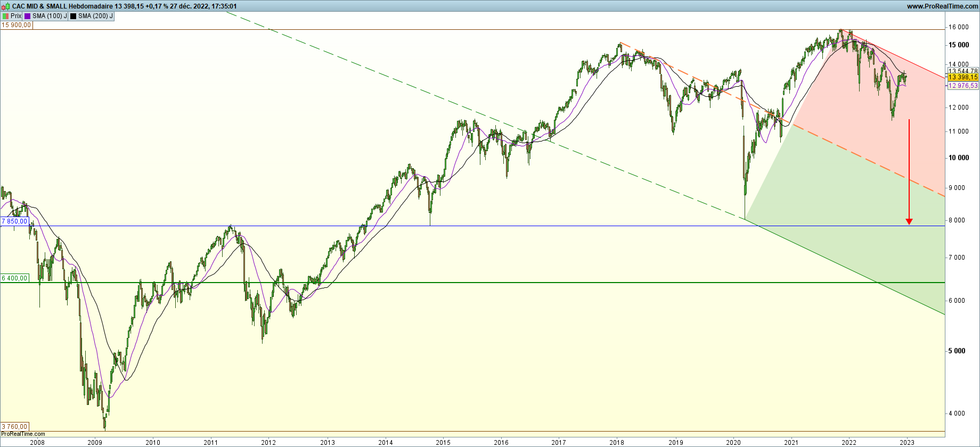This screenshot has width=980, height=447.
Task: Open the SMA (100) J indicator legend
Action: (45, 16)
